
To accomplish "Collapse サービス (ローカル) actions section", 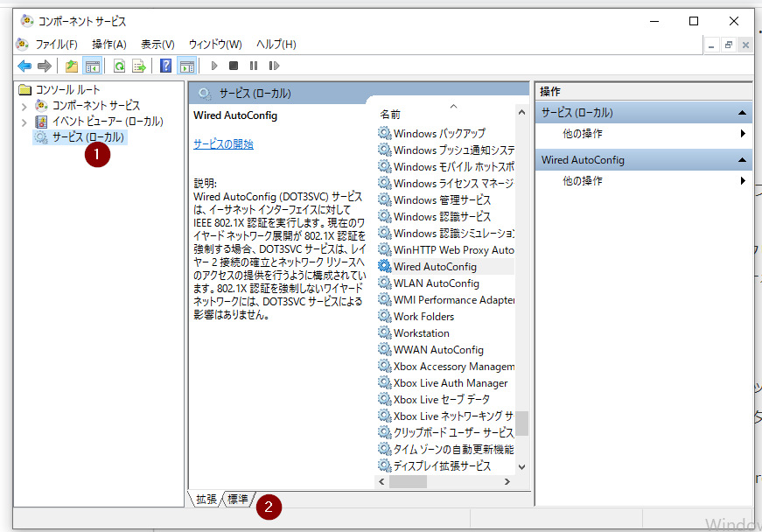I will [742, 113].
